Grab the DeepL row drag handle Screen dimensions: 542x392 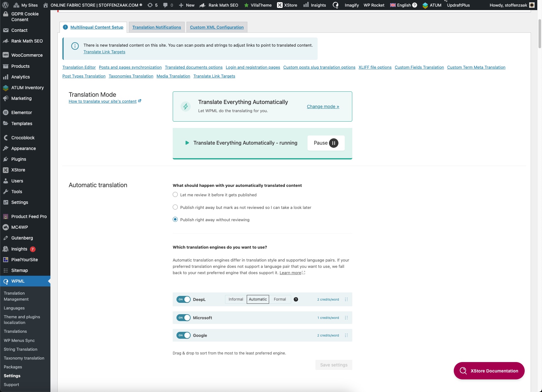(x=346, y=299)
